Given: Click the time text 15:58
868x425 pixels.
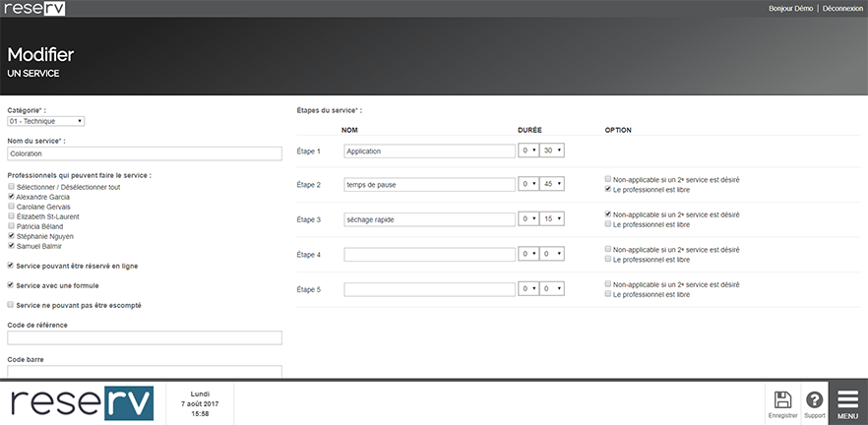Looking at the screenshot, I should point(200,414).
